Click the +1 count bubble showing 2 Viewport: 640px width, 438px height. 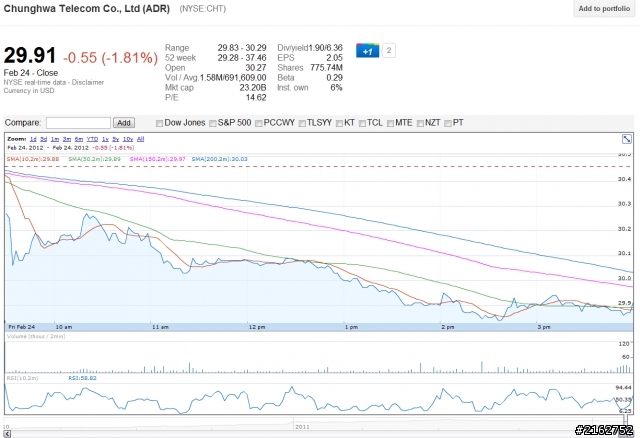389,51
